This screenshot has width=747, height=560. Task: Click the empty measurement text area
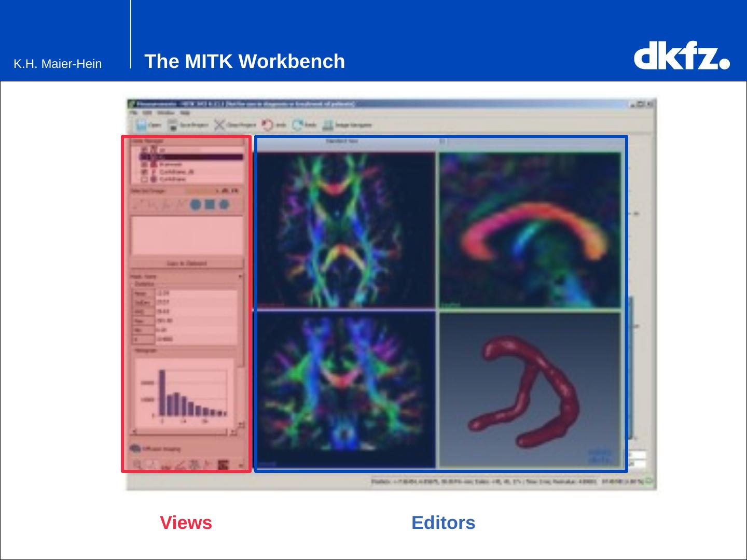point(187,234)
